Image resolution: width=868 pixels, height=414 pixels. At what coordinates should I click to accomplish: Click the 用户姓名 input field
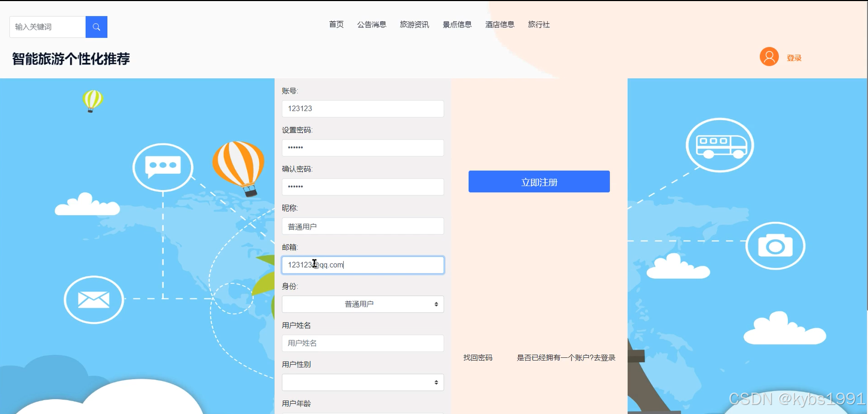click(x=363, y=343)
